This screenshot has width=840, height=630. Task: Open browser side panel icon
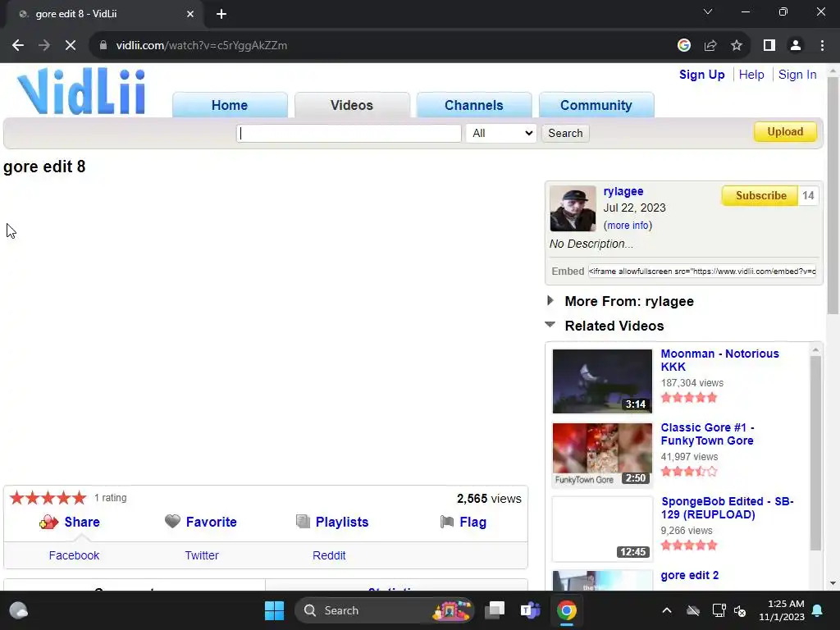click(769, 46)
